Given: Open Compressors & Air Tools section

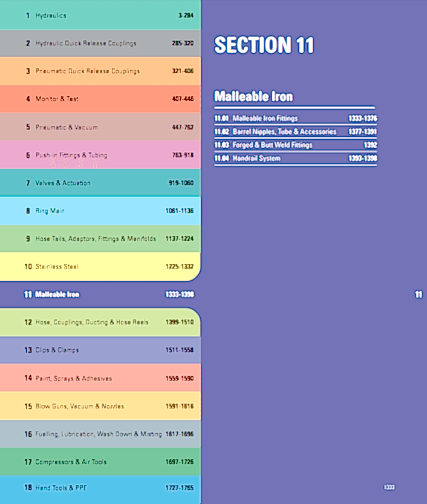Looking at the screenshot, I should [x=100, y=462].
